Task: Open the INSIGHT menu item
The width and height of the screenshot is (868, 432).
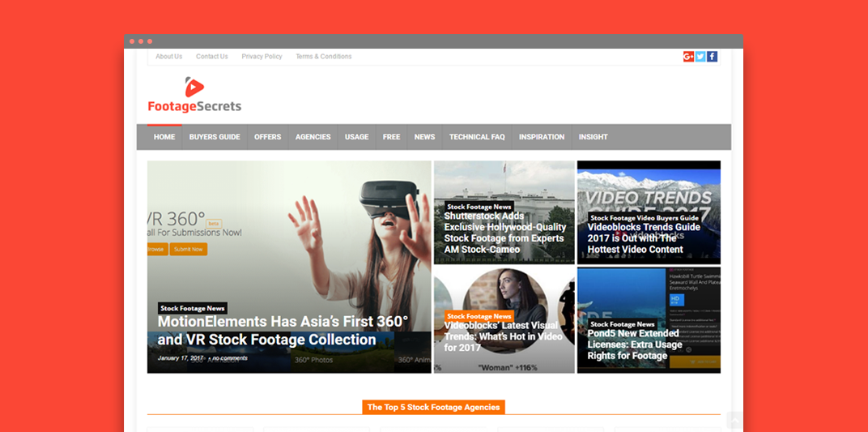Action: point(594,137)
